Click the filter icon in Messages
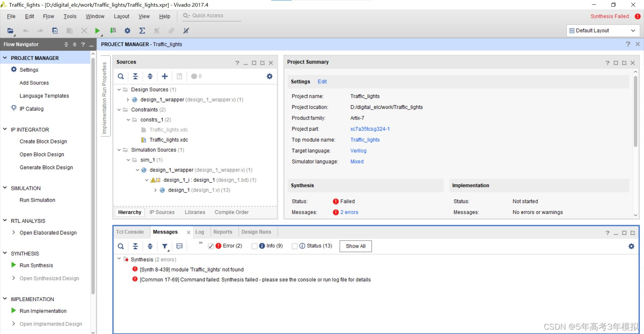The image size is (644, 334). (x=165, y=246)
